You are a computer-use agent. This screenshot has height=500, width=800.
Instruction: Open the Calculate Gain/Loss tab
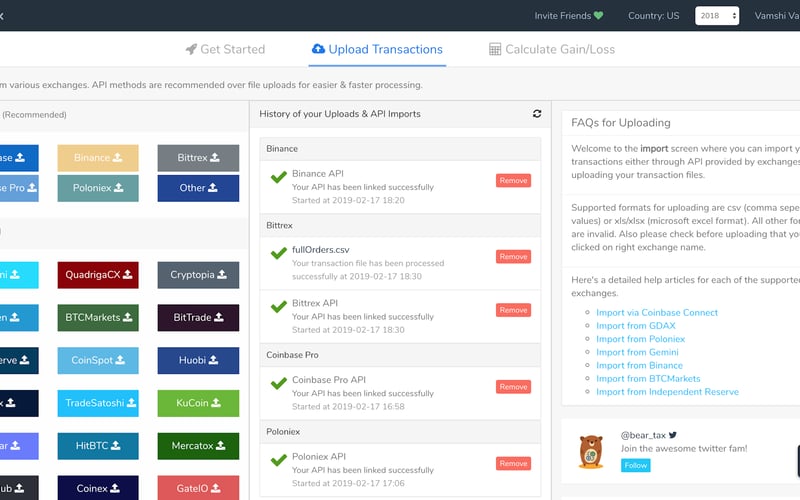point(552,49)
